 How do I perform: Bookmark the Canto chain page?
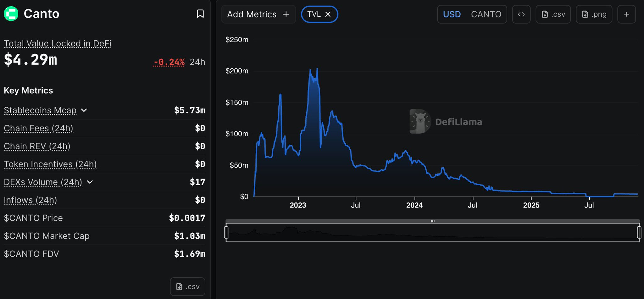200,14
